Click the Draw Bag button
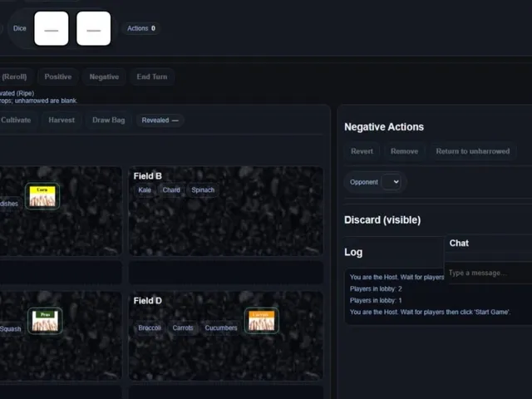The height and width of the screenshot is (399, 532). click(109, 120)
